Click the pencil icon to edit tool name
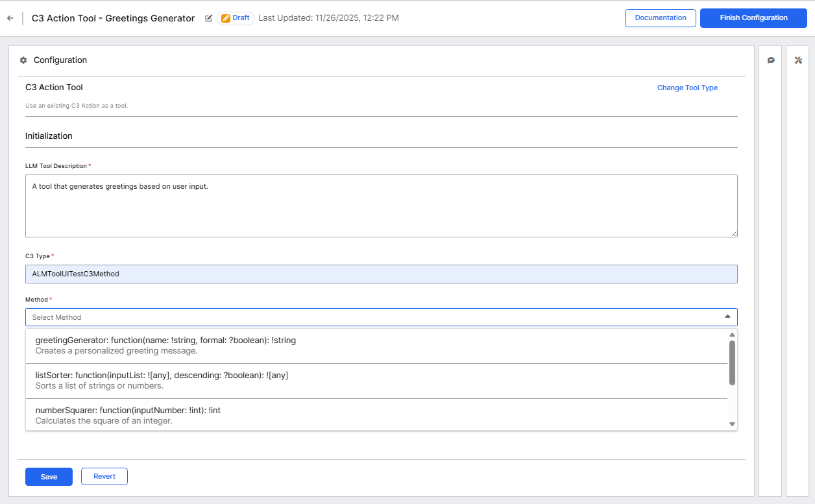Image resolution: width=815 pixels, height=504 pixels. pos(208,18)
